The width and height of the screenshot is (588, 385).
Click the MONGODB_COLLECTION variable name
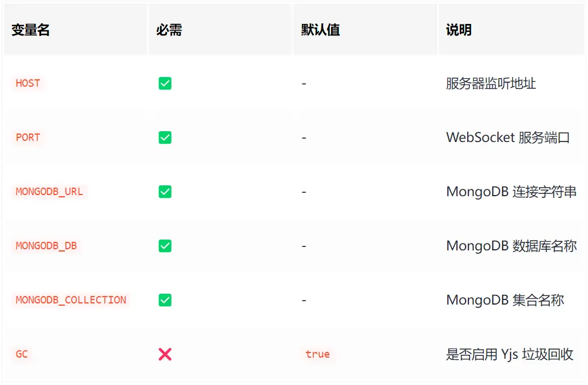click(x=71, y=300)
